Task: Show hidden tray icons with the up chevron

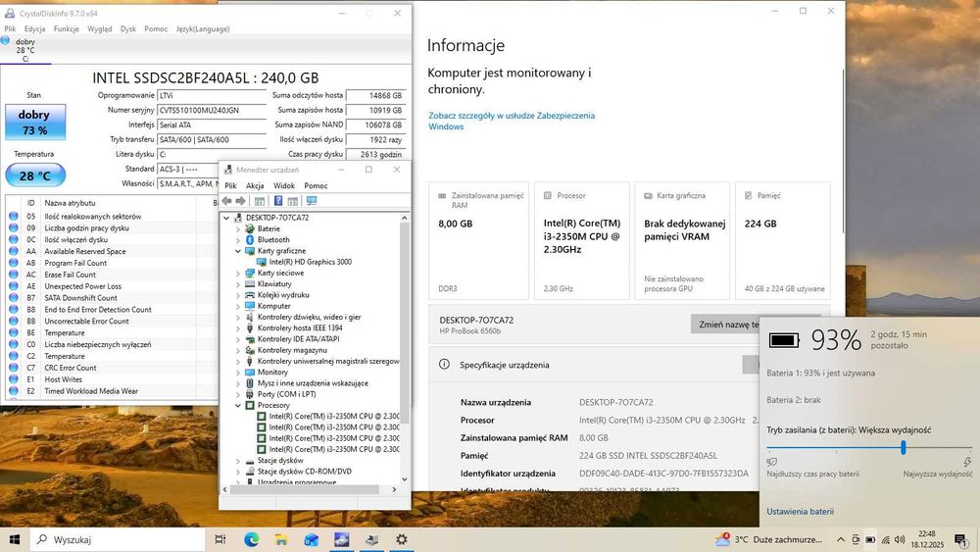Action: click(x=841, y=539)
